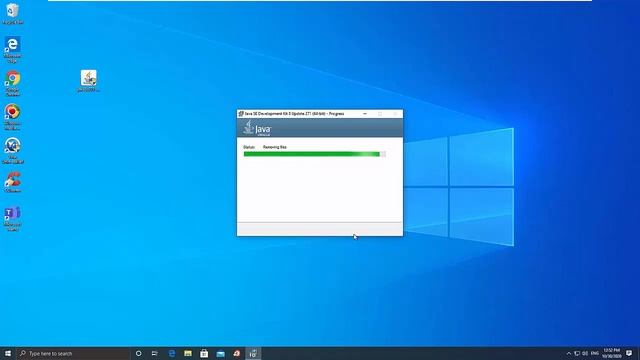Select the red and yellow ball shortcut
The height and width of the screenshot is (360, 640).
[12, 117]
